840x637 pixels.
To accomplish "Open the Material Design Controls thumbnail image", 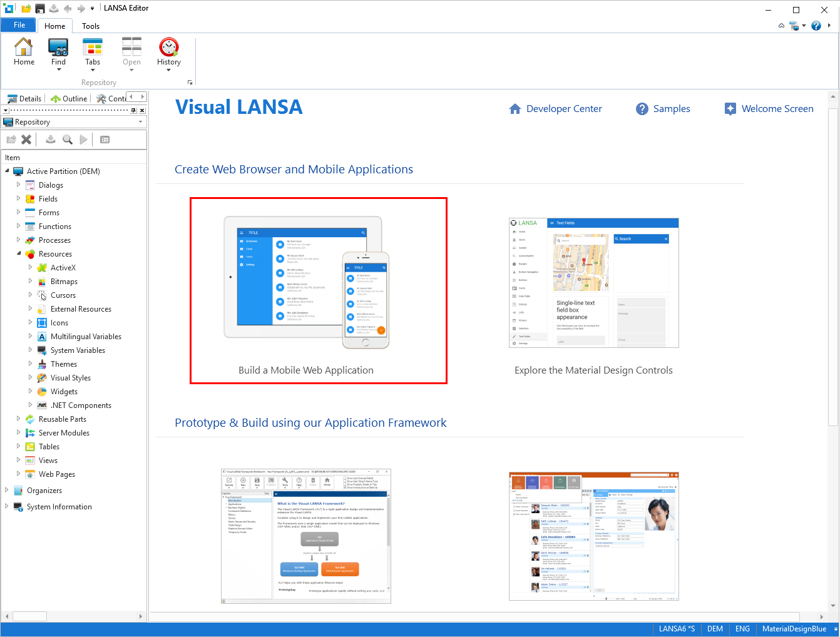I will (x=594, y=283).
